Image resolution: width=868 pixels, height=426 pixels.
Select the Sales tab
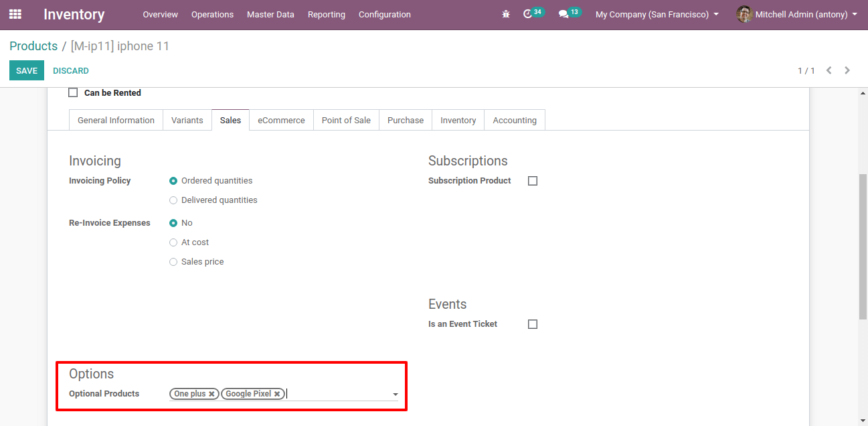pos(231,120)
